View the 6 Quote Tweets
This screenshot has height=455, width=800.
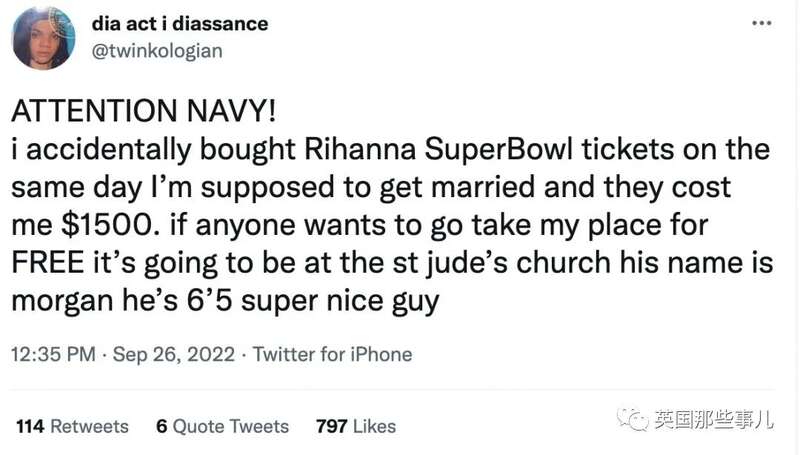(222, 426)
